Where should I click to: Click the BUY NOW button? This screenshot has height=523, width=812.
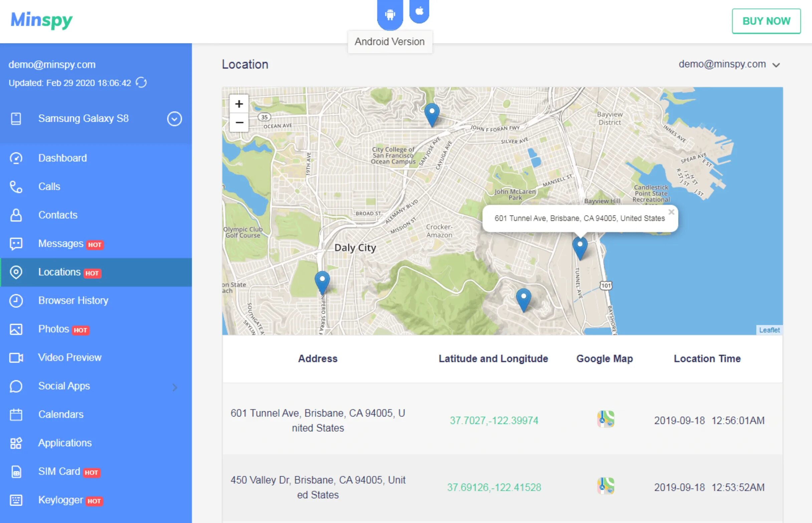click(x=767, y=21)
